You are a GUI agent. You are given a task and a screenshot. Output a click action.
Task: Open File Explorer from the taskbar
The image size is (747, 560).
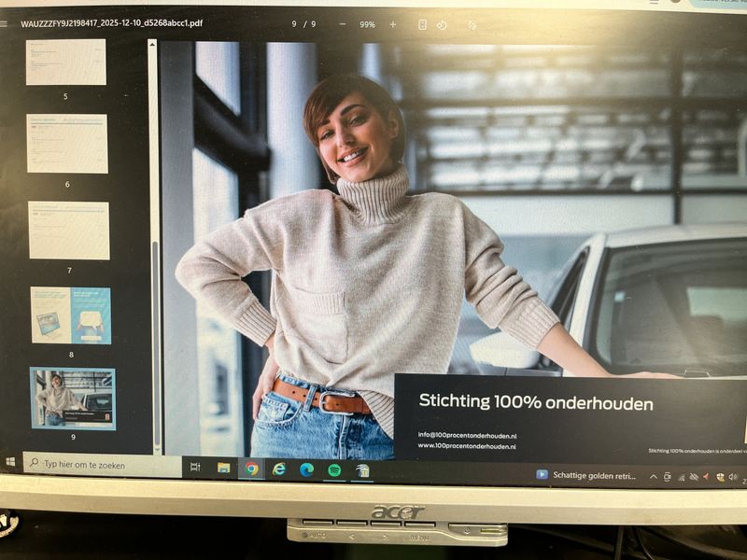coord(223,468)
